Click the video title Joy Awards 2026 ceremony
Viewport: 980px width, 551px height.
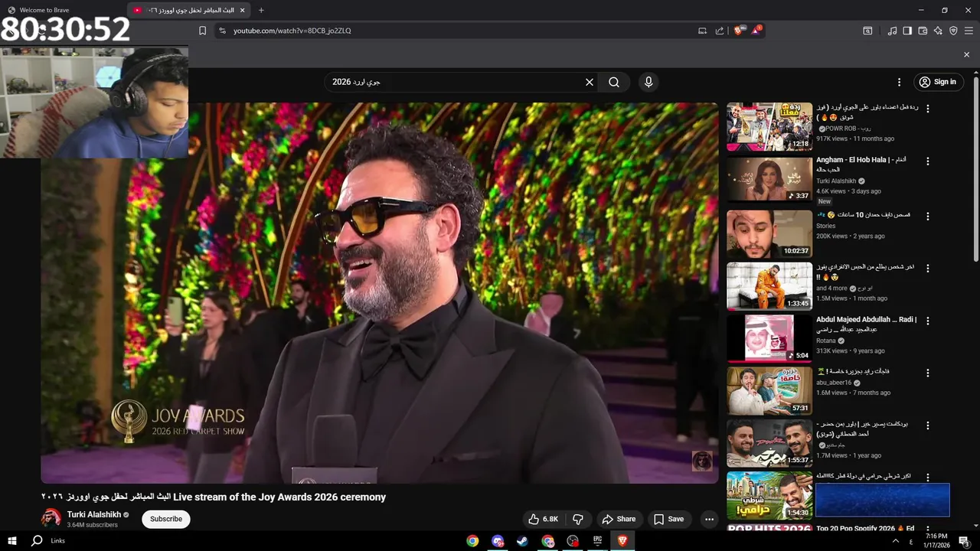tap(214, 497)
